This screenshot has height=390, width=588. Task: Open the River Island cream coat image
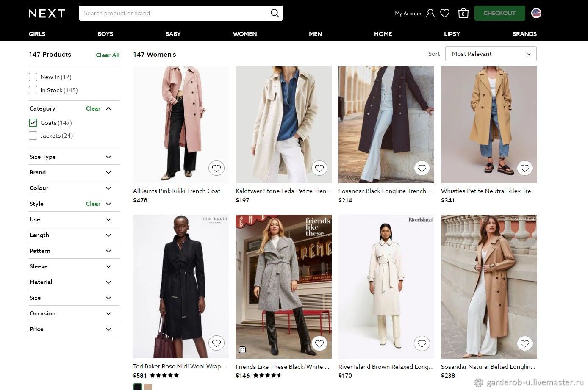386,287
